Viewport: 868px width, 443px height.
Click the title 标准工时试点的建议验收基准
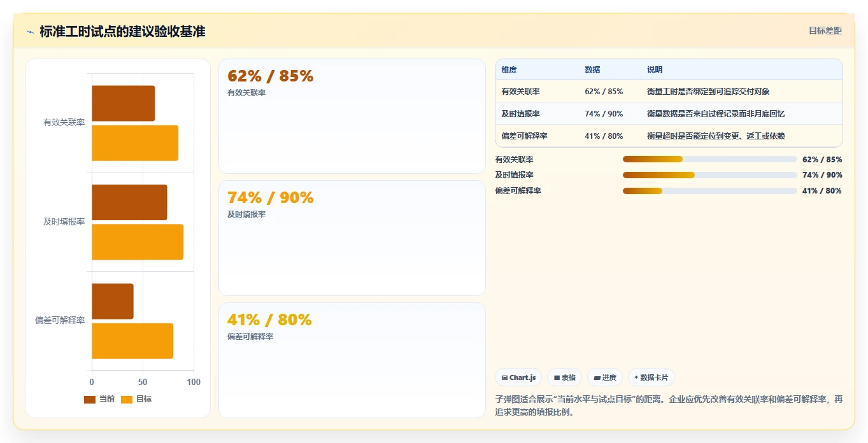122,32
